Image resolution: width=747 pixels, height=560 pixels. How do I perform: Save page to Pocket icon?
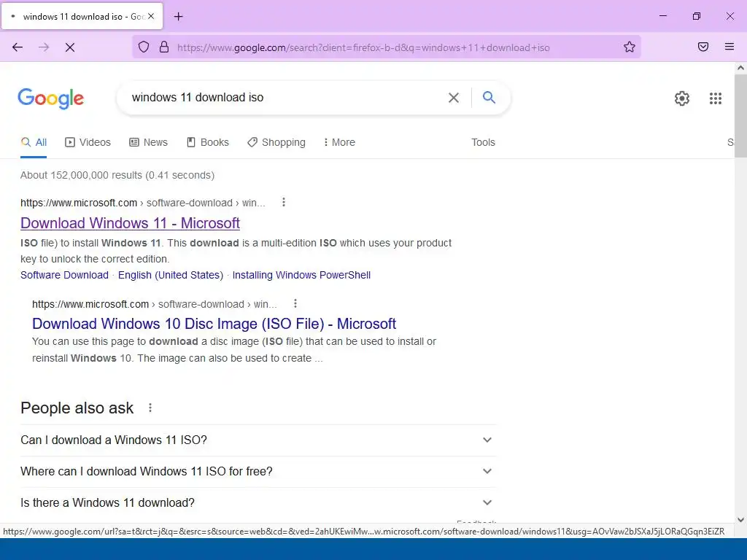[x=703, y=47]
